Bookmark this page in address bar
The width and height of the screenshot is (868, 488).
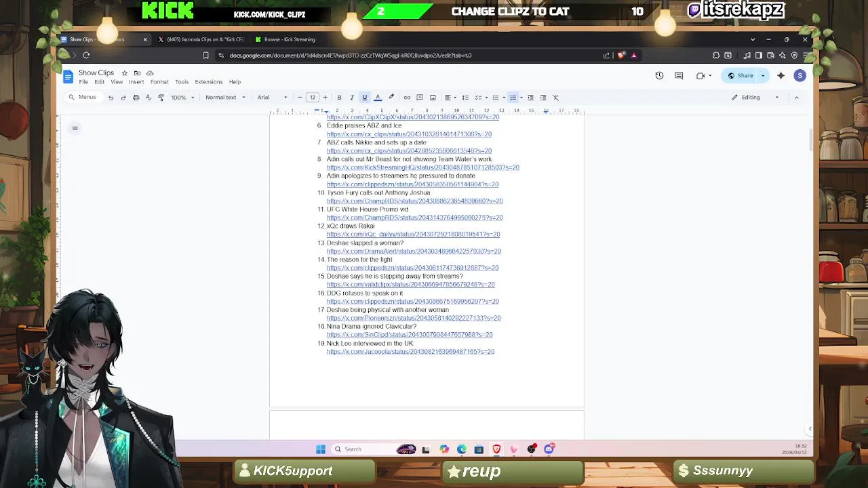click(206, 56)
